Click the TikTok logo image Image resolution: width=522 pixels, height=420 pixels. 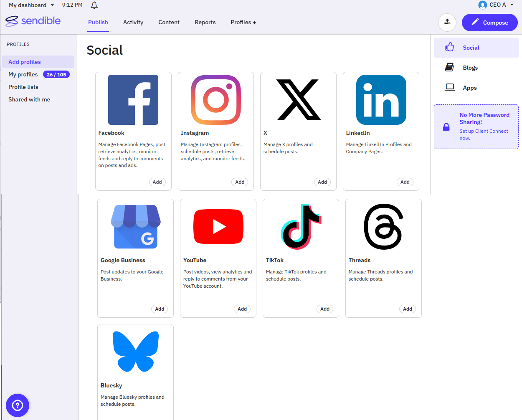(301, 227)
